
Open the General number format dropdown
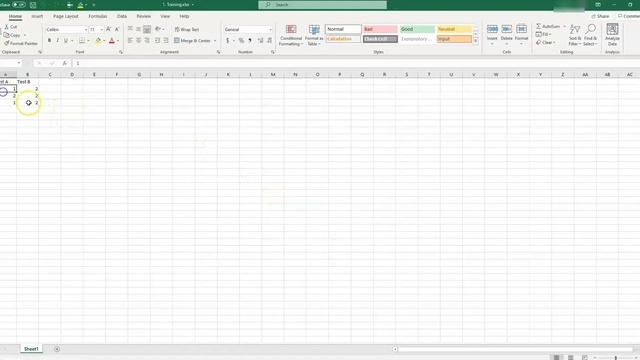pyautogui.click(x=270, y=30)
